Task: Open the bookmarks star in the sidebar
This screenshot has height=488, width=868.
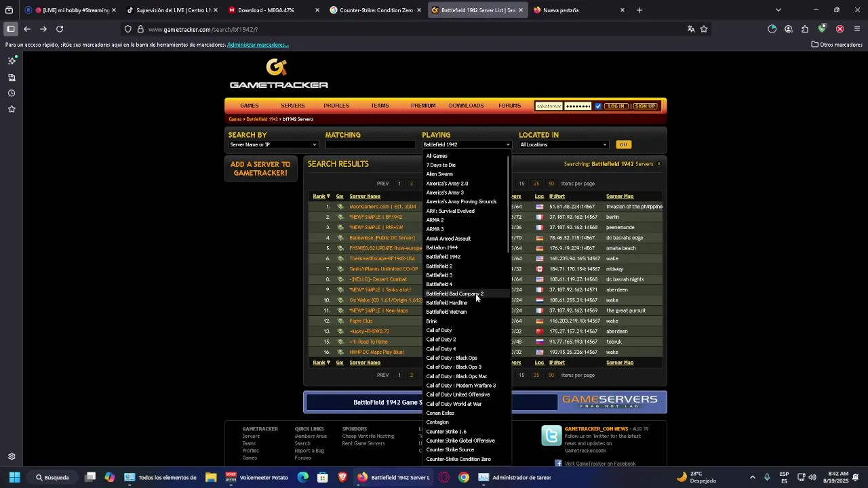Action: (12, 109)
